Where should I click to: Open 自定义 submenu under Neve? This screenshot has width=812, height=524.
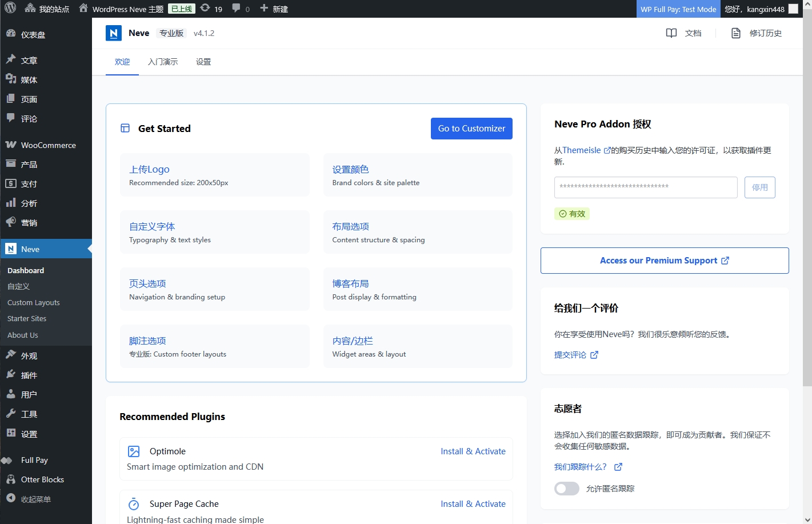coord(18,286)
